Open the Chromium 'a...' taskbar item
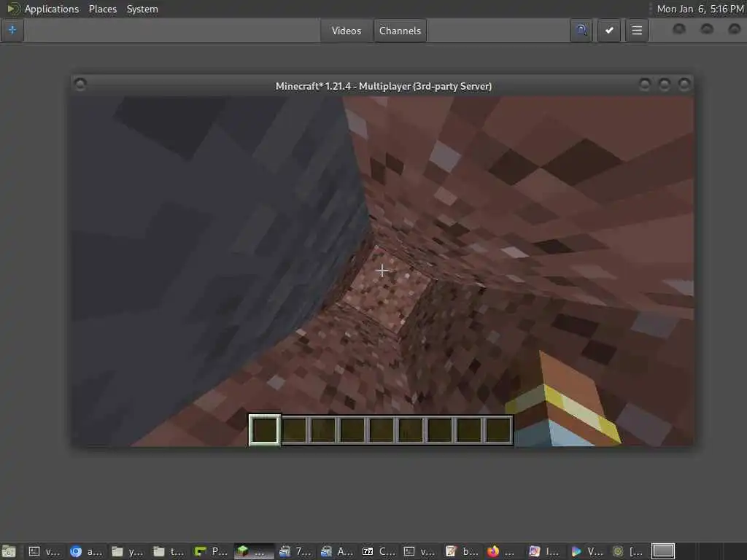 pos(86,551)
